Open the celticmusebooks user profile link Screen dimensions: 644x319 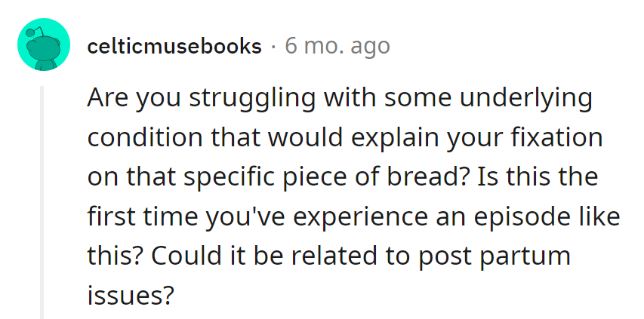click(174, 47)
